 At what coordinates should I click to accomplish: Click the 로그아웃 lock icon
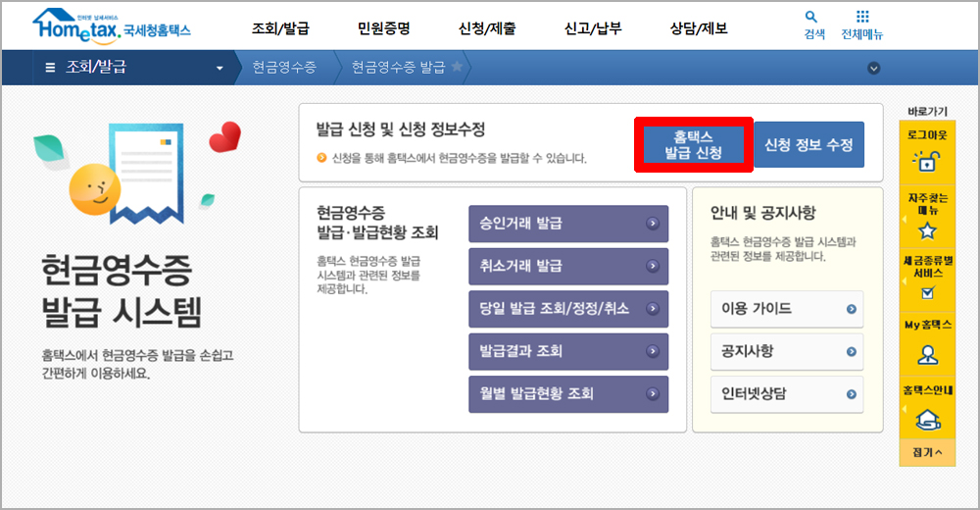tap(926, 161)
